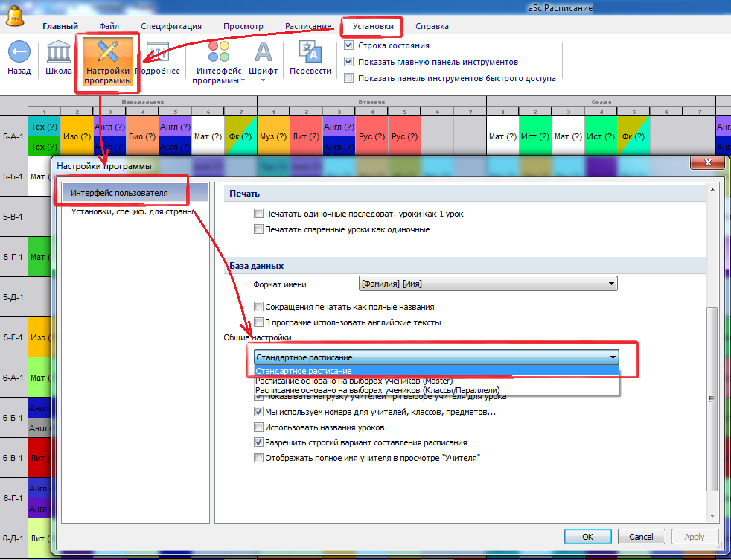Screen dimensions: 731x560
Task: Open the Формат имени dropdown
Action: pos(488,284)
